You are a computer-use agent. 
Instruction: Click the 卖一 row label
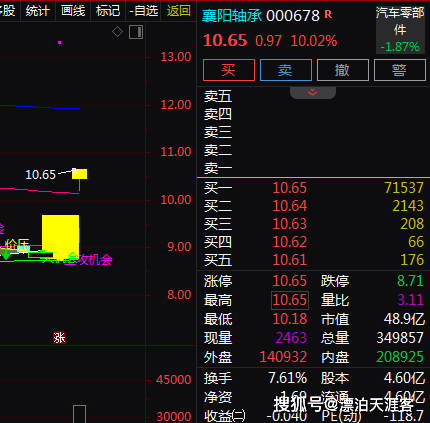218,169
